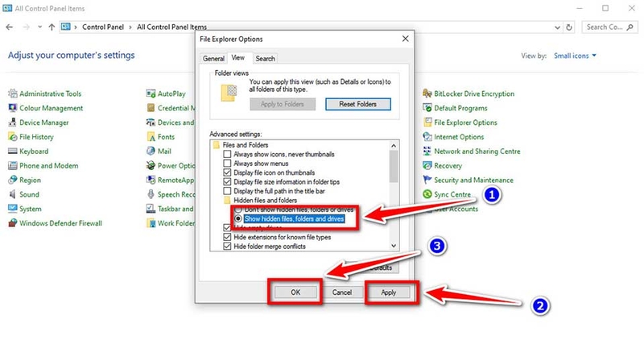Image resolution: width=644 pixels, height=361 pixels.
Task: Go up one level with up arrow
Action: 52,27
